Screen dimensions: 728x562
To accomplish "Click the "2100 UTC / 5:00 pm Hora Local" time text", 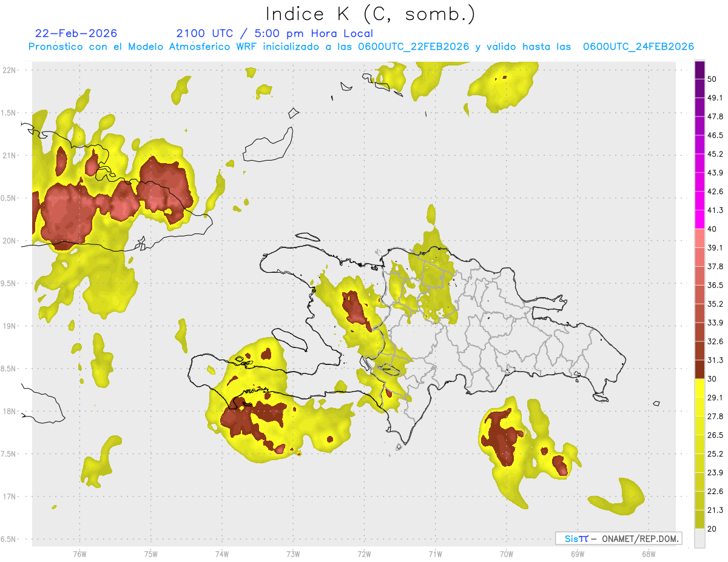I will pyautogui.click(x=275, y=33).
